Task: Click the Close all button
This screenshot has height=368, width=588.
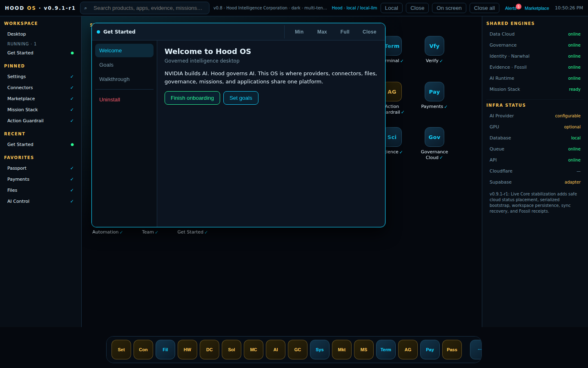Action: coord(484,8)
